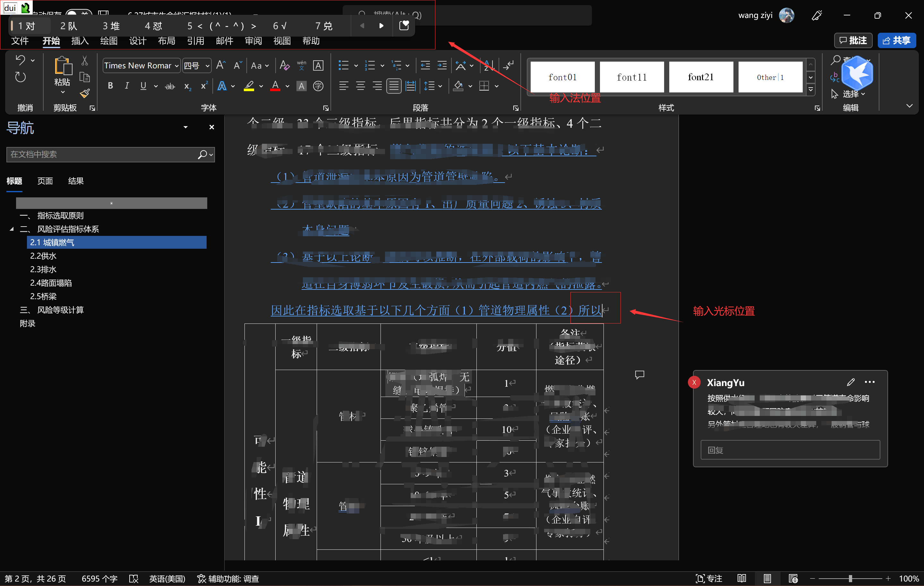The width and height of the screenshot is (924, 586).
Task: Apply the font01 style
Action: click(x=562, y=77)
